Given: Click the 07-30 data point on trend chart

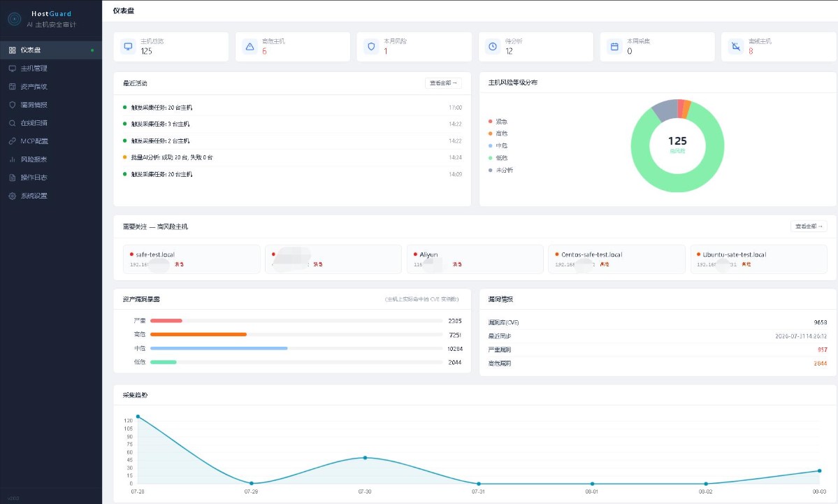Looking at the screenshot, I should 365,457.
